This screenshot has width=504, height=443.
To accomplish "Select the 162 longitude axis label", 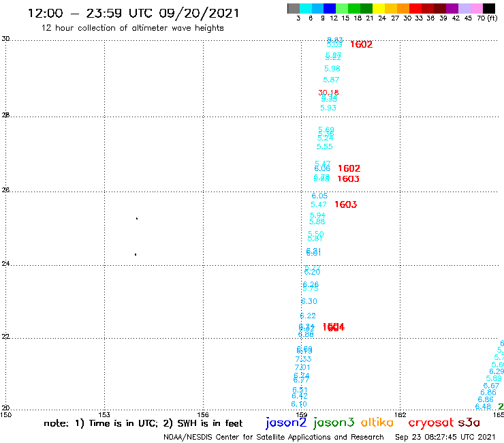I will pos(400,414).
